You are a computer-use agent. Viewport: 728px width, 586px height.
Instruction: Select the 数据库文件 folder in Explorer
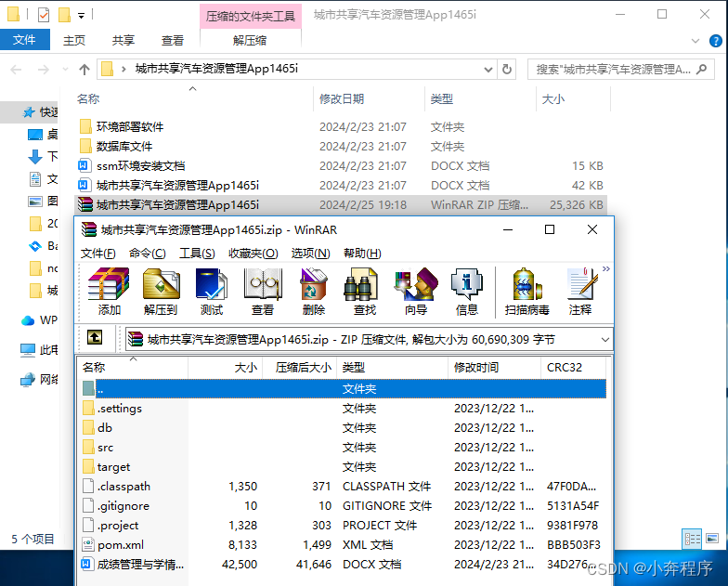pos(342,147)
